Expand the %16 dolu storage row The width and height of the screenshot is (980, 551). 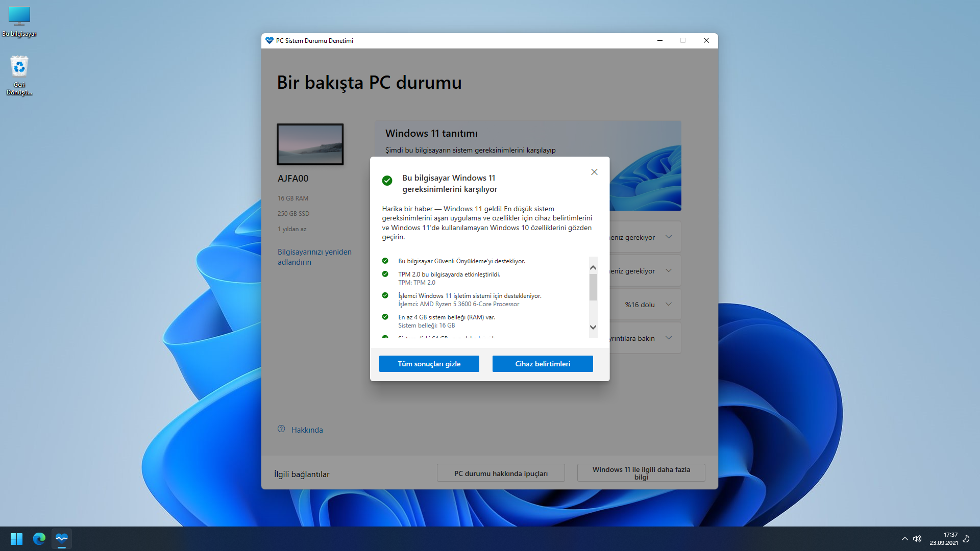coord(669,305)
